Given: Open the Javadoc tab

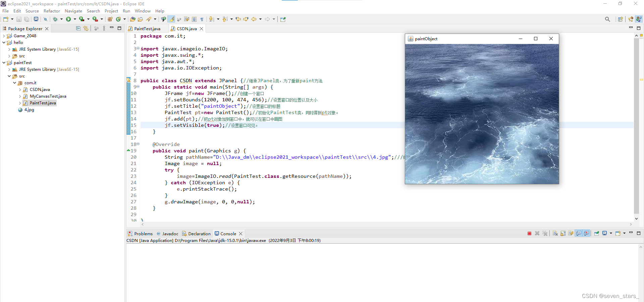Looking at the screenshot, I should (167, 234).
